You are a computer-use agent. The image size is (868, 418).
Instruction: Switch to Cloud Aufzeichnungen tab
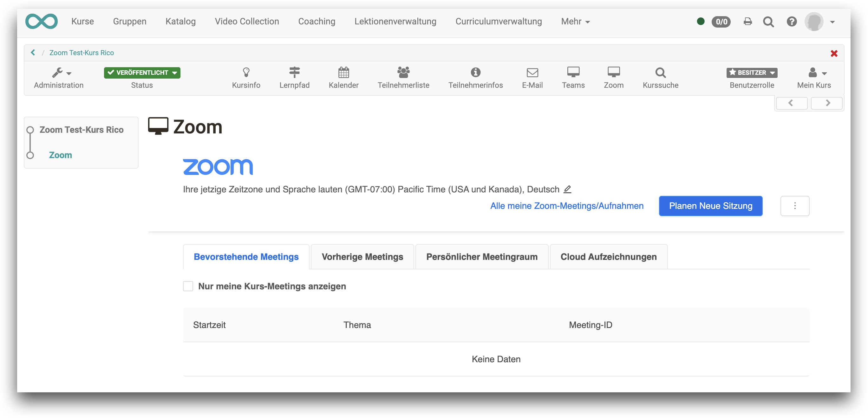pos(608,257)
